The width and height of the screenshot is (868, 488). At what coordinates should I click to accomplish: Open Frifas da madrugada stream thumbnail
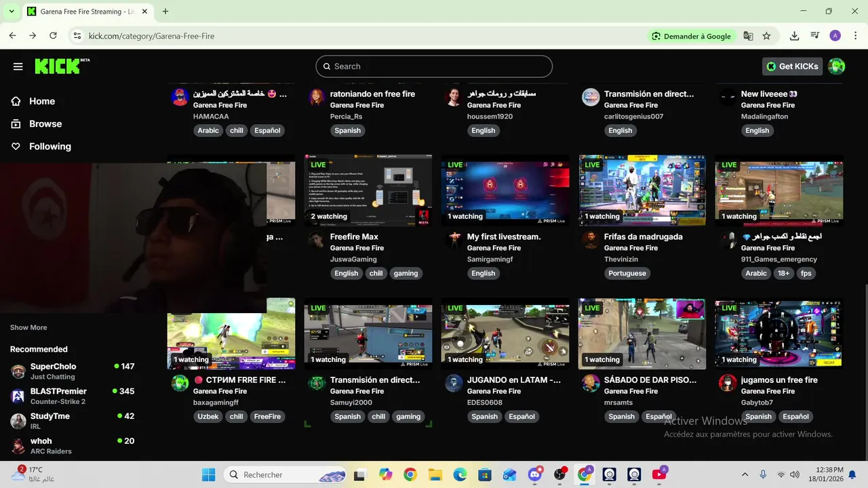642,190
